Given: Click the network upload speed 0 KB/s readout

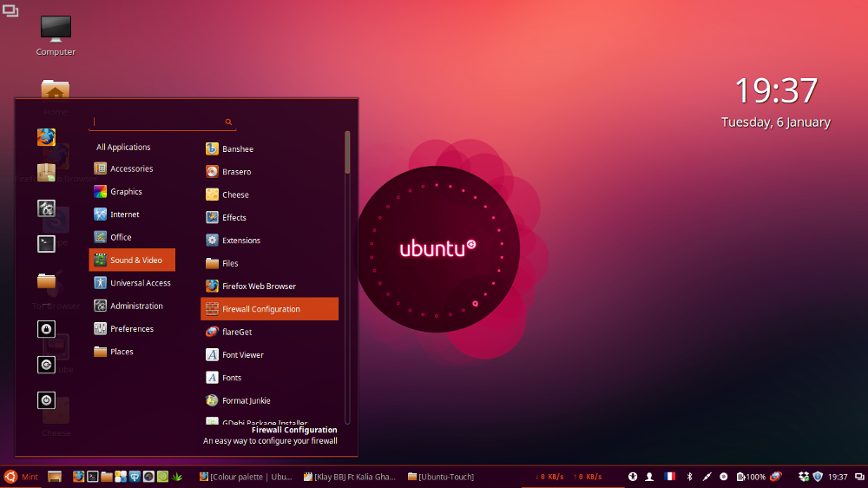Looking at the screenshot, I should coord(588,477).
